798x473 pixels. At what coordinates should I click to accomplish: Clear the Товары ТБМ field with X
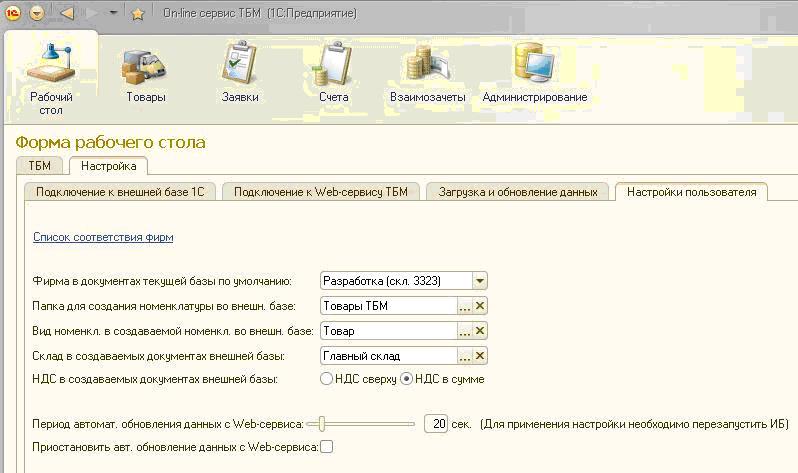tap(480, 306)
